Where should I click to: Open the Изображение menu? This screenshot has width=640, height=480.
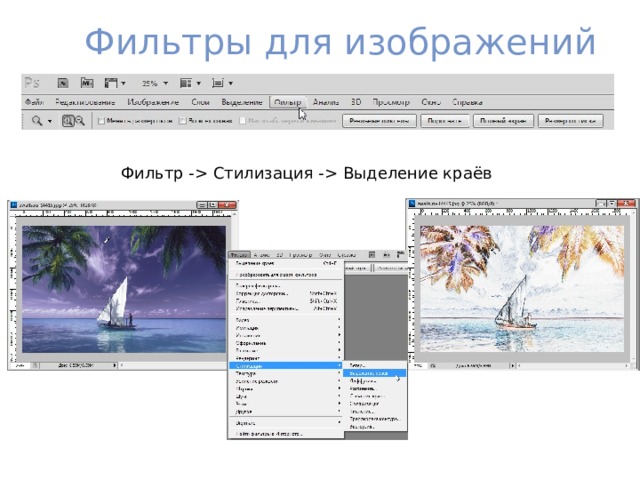(x=153, y=102)
